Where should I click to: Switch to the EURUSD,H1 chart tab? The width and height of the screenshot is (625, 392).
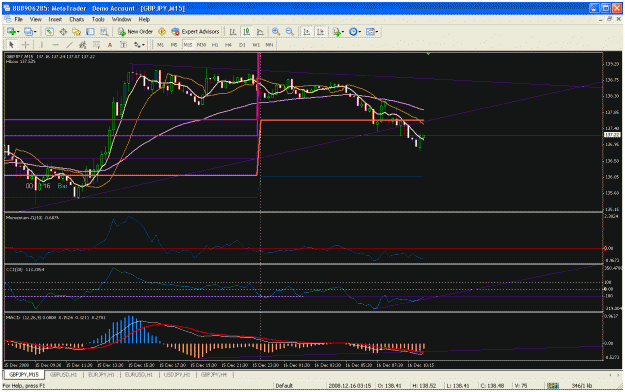click(x=139, y=375)
